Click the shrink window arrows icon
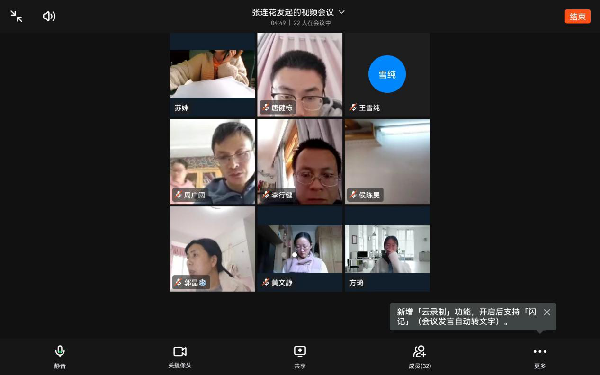The image size is (600, 375). (16, 16)
